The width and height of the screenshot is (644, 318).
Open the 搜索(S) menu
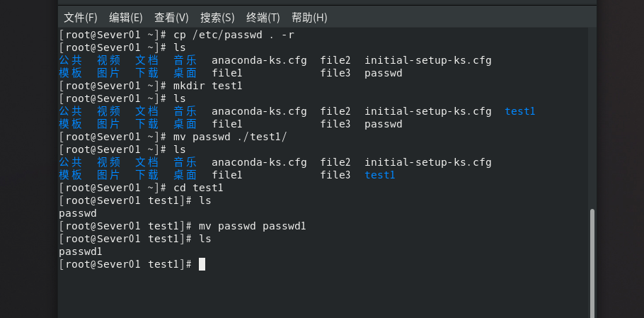click(217, 17)
